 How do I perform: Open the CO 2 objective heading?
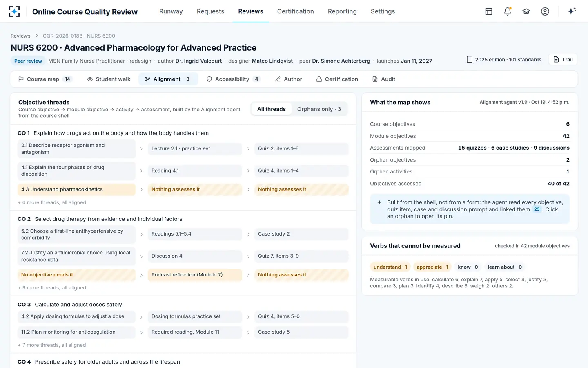click(x=100, y=219)
